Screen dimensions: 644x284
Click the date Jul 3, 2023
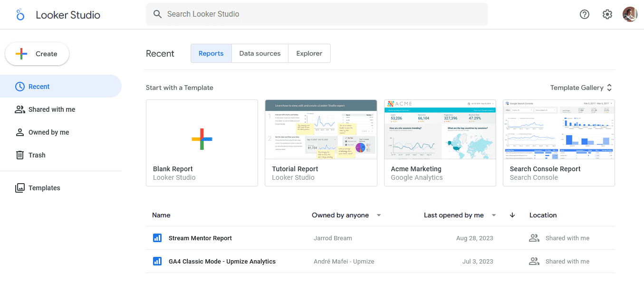tap(478, 262)
